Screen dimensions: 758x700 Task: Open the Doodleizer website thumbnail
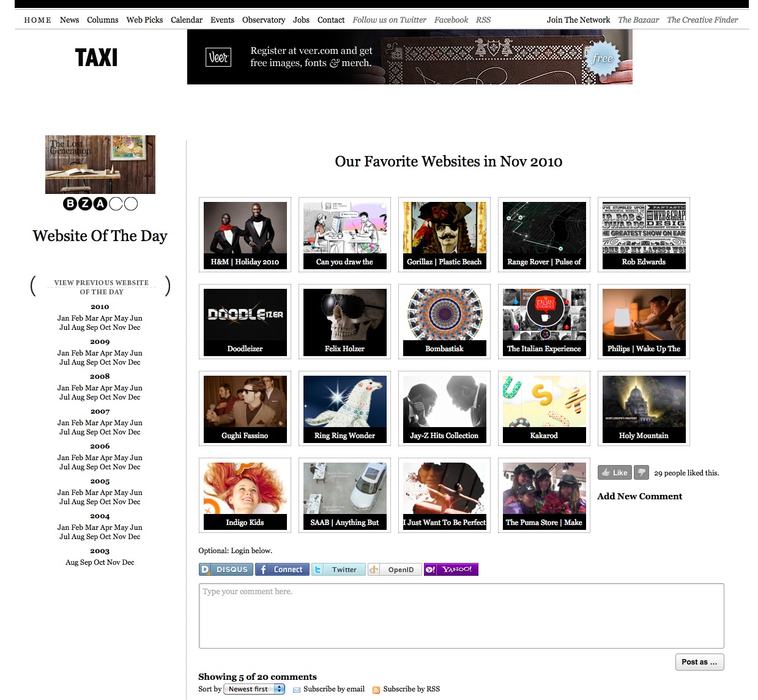pos(245,321)
